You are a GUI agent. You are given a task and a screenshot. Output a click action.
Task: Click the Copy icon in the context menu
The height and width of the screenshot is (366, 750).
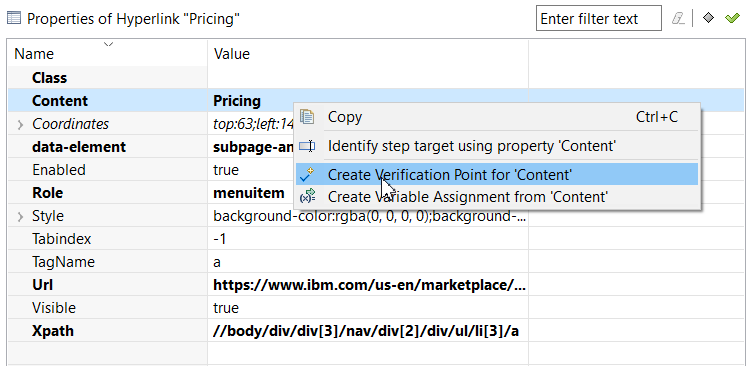tap(307, 117)
